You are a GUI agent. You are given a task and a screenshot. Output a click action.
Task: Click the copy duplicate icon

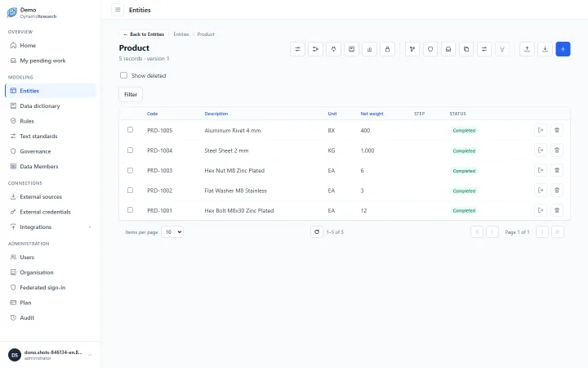coord(466,49)
